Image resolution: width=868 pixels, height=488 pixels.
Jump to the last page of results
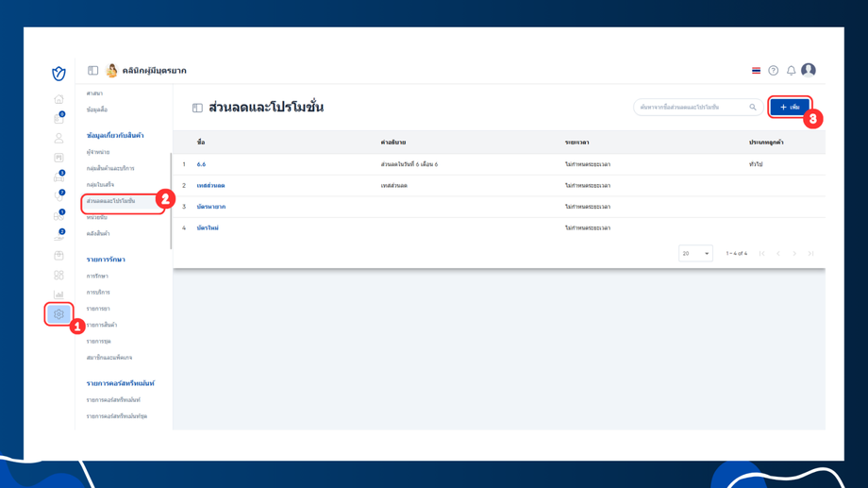tap(810, 253)
